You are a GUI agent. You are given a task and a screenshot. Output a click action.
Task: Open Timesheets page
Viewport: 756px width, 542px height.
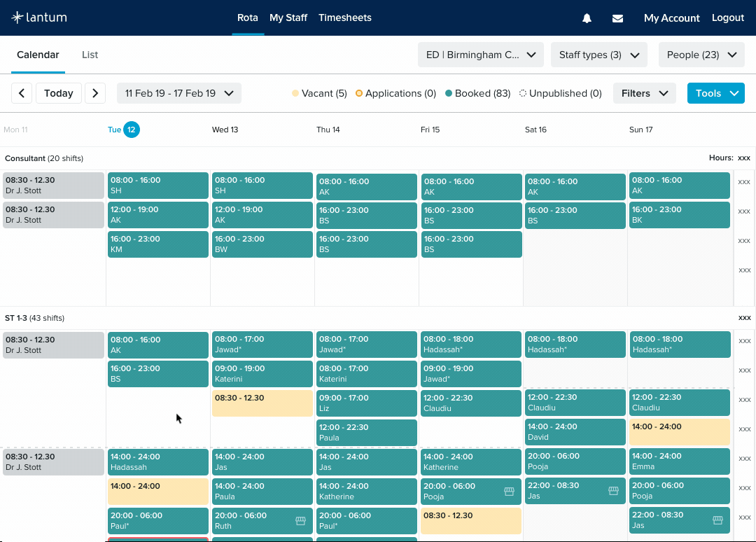click(344, 18)
